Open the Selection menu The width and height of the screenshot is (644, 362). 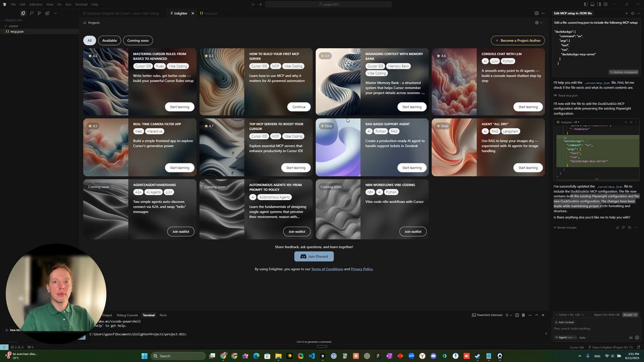(36, 4)
